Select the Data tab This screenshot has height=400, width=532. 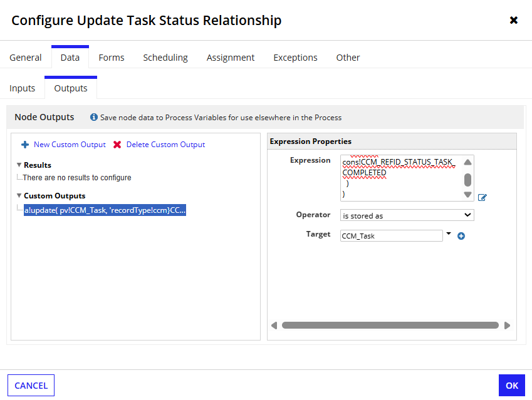pyautogui.click(x=70, y=58)
